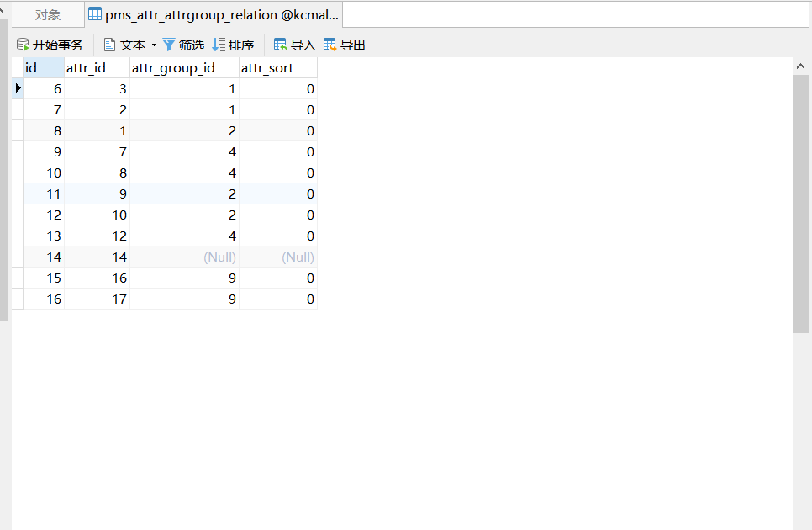
Task: Click the Begin Transaction (开始事务) icon
Action: coord(22,45)
